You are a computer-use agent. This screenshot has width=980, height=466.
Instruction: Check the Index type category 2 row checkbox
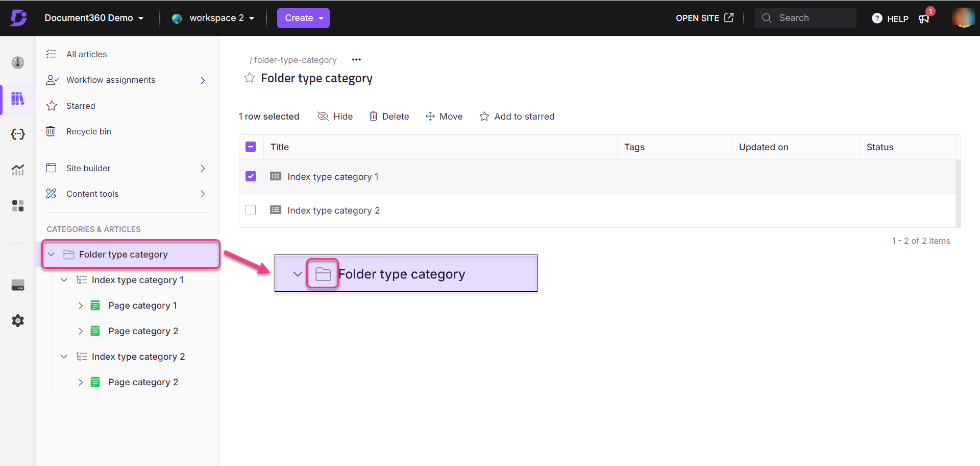tap(251, 210)
